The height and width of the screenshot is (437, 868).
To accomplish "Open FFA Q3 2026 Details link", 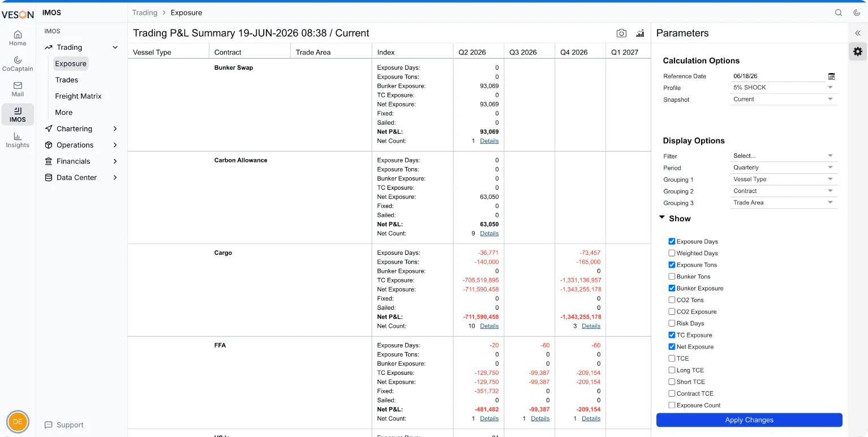I will click(540, 419).
